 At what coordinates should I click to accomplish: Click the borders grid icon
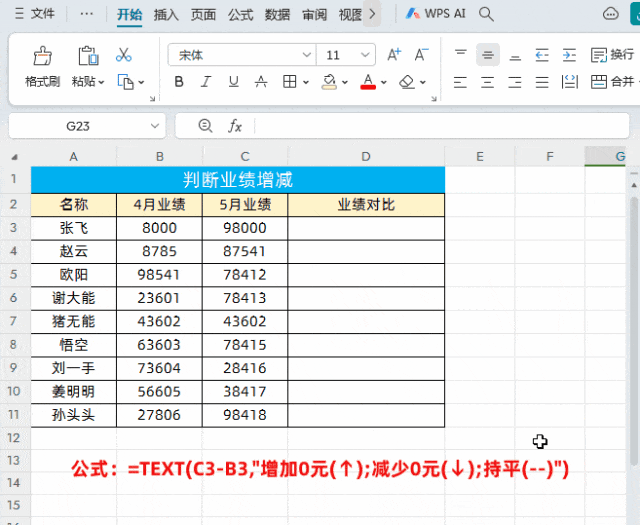click(x=289, y=82)
